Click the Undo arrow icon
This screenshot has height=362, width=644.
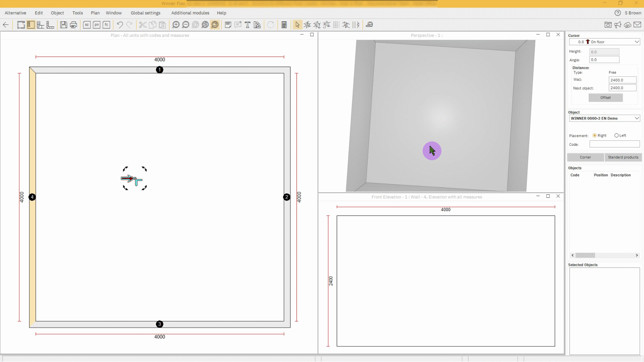[x=120, y=25]
